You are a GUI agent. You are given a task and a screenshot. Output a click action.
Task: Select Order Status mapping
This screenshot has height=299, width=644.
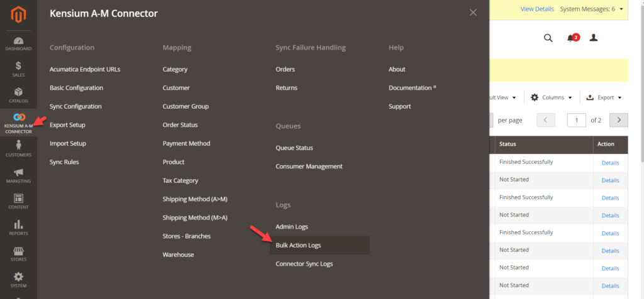[x=180, y=124]
